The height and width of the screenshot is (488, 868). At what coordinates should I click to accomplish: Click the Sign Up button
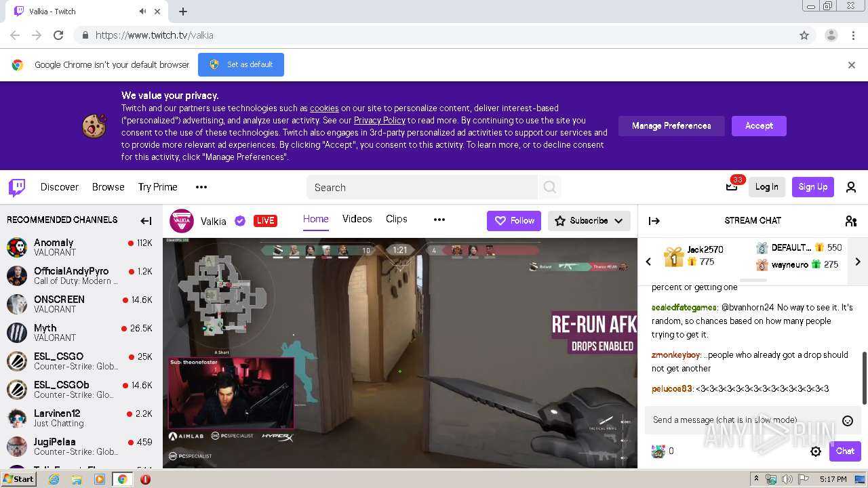click(813, 187)
